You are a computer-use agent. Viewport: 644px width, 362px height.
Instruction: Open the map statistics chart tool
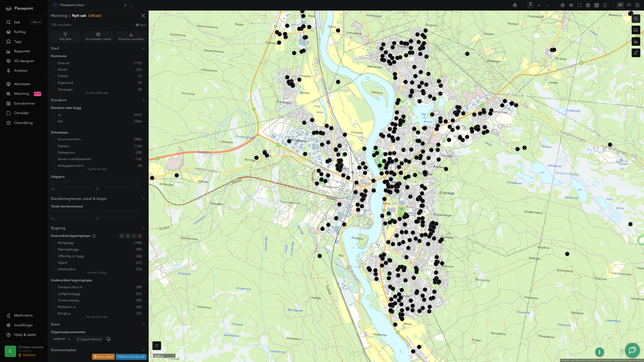coord(636,41)
